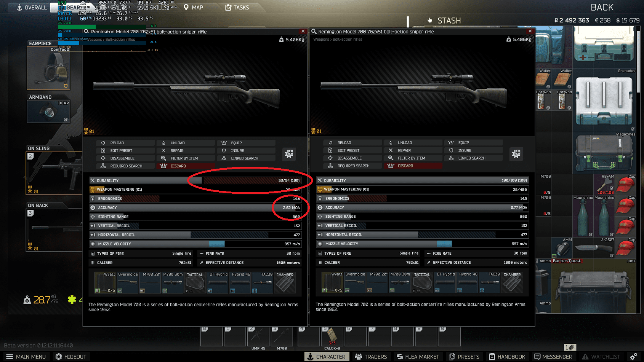Viewport: 644px width, 362px height.
Task: Open Edit Preset in left rifle window
Action: coord(125,150)
